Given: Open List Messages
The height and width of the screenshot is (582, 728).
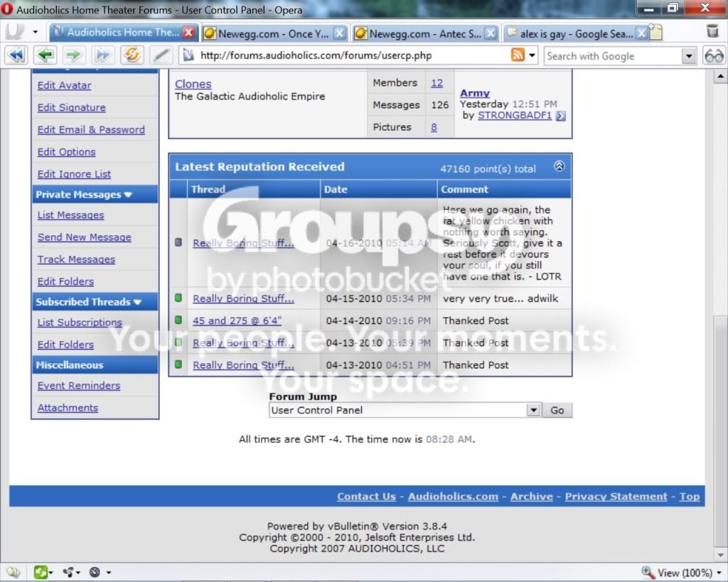Looking at the screenshot, I should pyautogui.click(x=70, y=215).
